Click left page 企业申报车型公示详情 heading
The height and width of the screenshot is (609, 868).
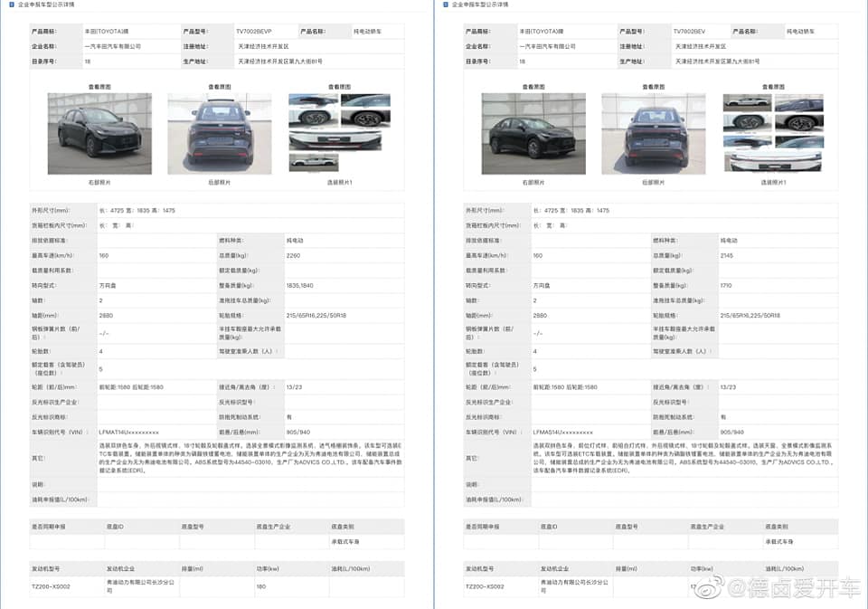tap(46, 5)
